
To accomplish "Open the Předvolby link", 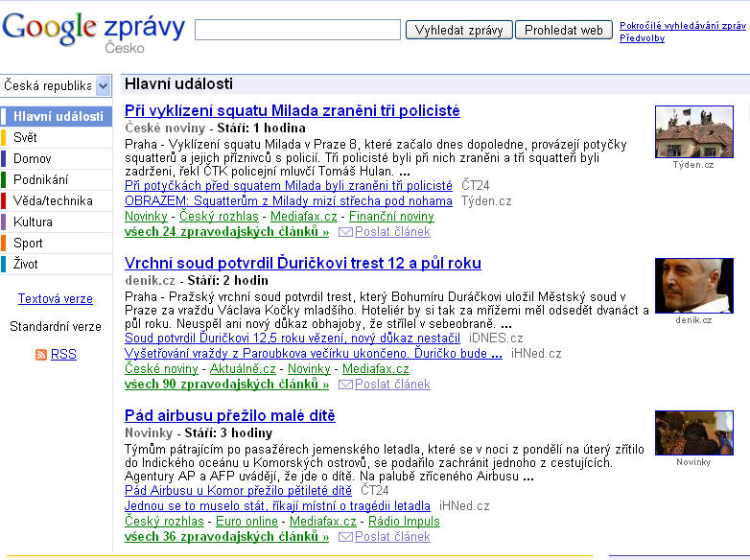I will (642, 37).
